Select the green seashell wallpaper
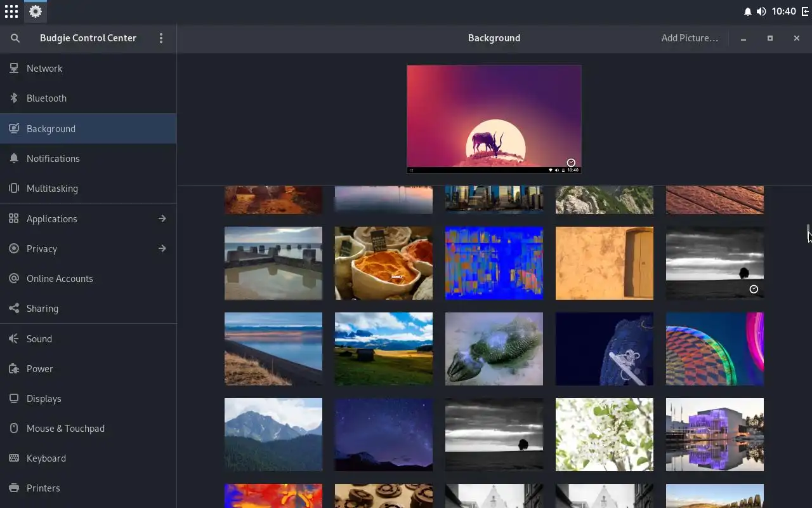This screenshot has height=508, width=812. [494, 349]
